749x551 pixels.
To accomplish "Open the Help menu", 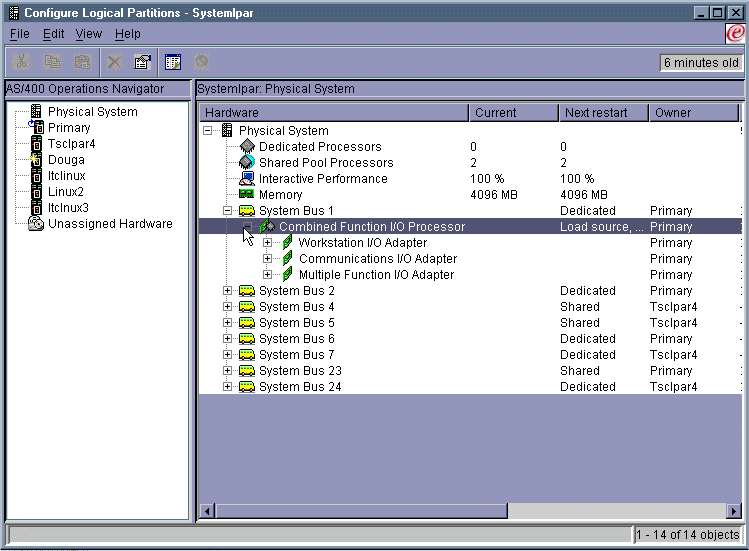I will point(128,34).
